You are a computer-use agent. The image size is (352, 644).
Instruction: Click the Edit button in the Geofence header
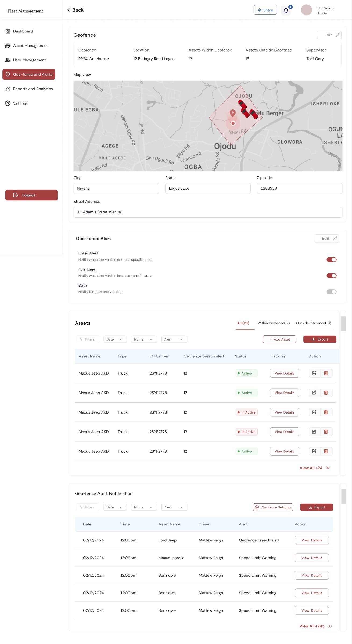(x=329, y=35)
